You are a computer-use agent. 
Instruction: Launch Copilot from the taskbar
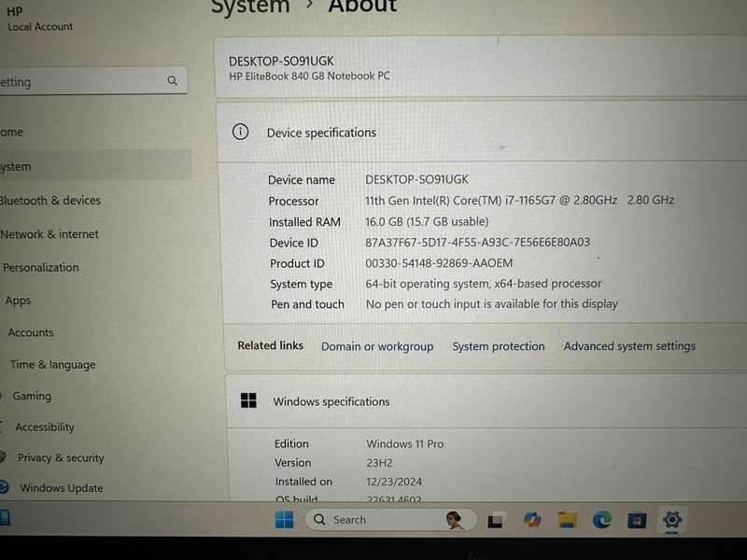coord(531,520)
